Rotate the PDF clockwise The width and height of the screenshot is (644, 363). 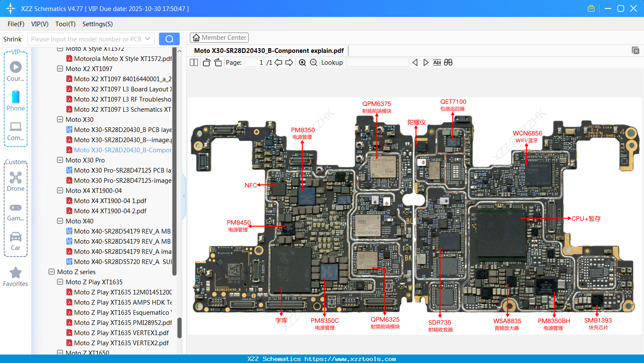coord(217,62)
